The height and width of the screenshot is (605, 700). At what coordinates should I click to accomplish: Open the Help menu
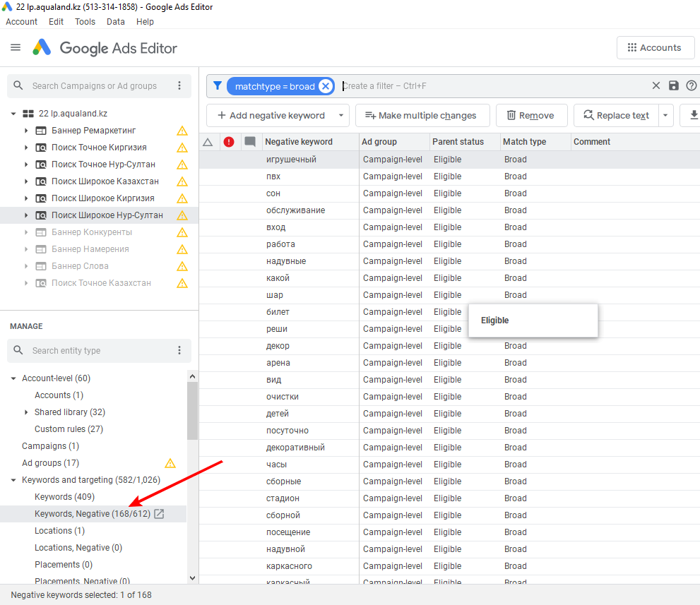click(x=145, y=21)
